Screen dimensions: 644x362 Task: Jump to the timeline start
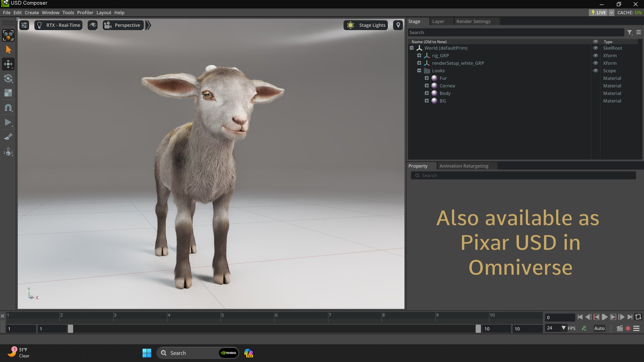click(x=580, y=317)
